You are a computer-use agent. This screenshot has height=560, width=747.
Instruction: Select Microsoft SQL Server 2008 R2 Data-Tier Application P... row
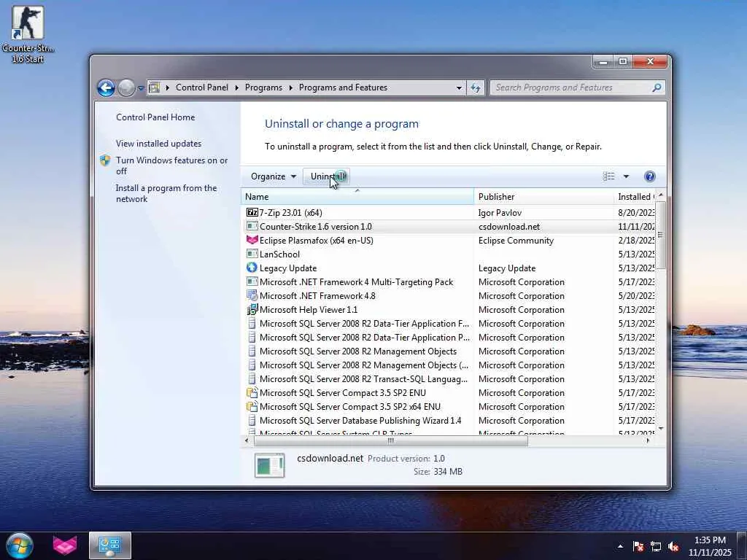[450, 337]
